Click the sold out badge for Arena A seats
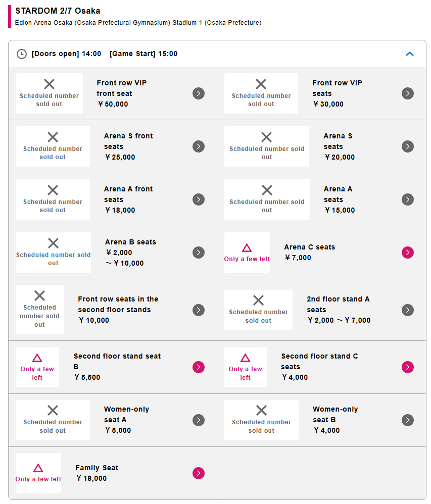 tap(267, 199)
